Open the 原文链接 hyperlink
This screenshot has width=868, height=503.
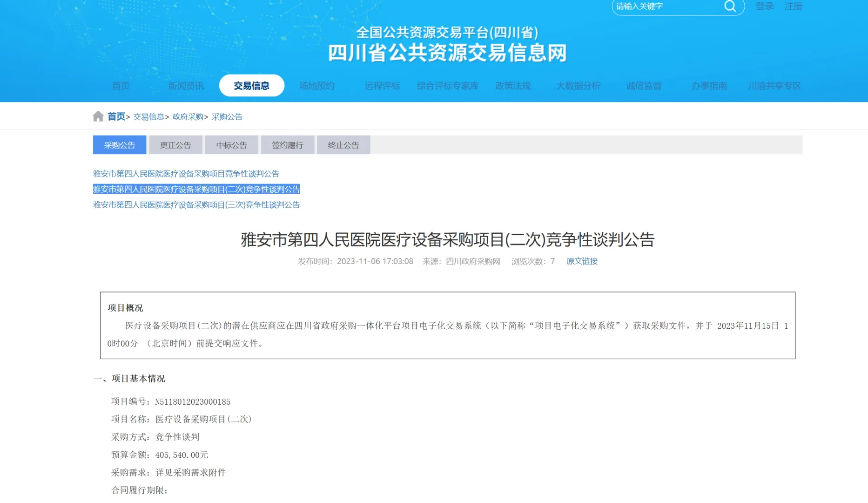point(581,261)
